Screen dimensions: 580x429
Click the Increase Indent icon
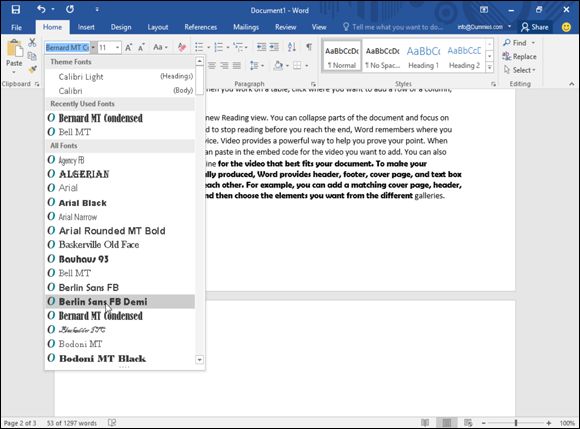(x=274, y=47)
